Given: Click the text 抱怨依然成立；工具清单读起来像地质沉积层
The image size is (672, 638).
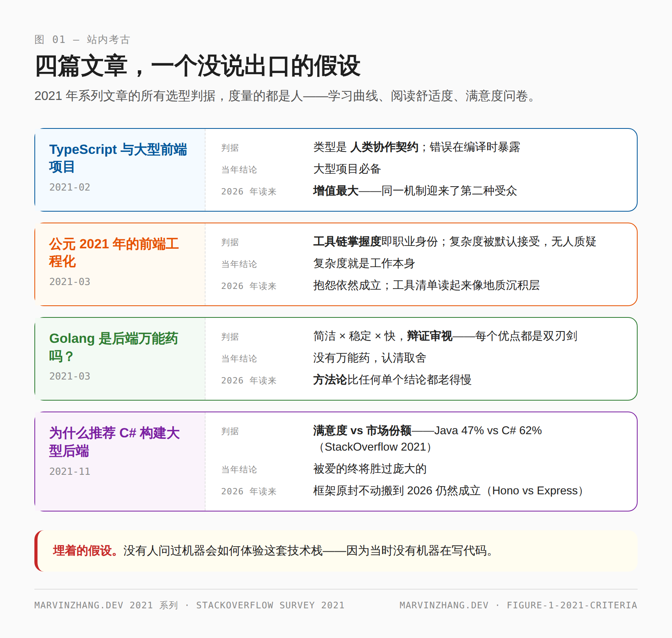Looking at the screenshot, I should (427, 285).
